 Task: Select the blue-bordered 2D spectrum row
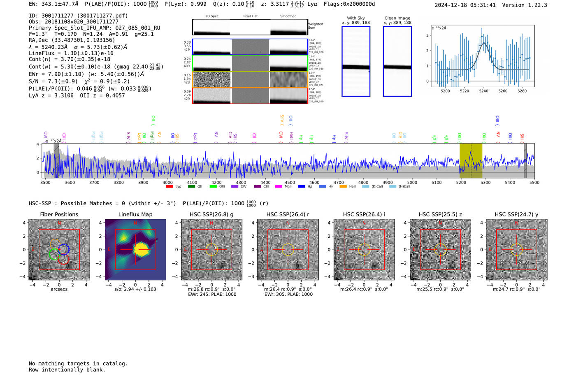[x=250, y=47]
